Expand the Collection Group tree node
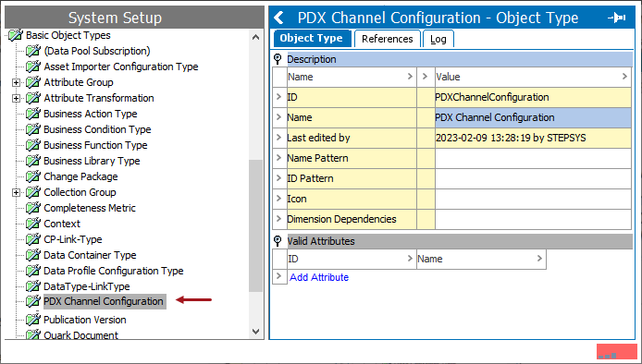This screenshot has width=642, height=364. tap(16, 192)
